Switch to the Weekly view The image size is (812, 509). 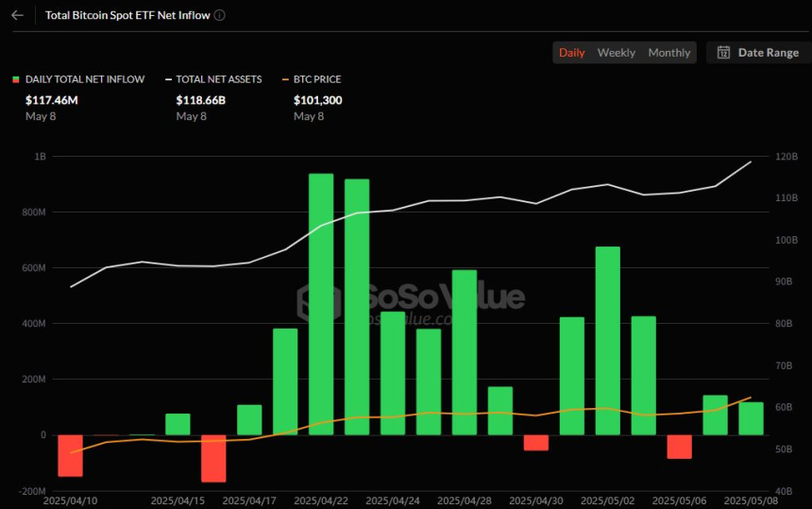[x=616, y=53]
